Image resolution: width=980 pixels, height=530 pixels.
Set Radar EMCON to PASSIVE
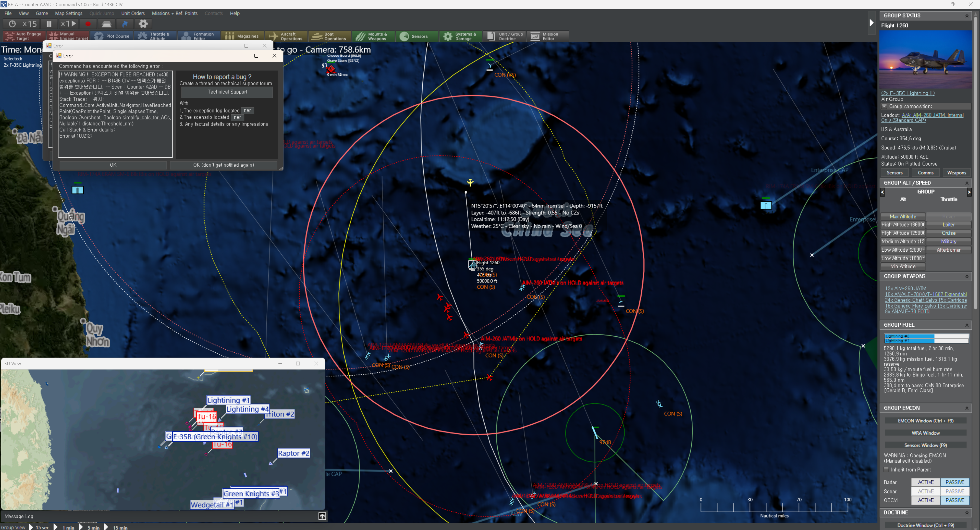click(x=954, y=482)
